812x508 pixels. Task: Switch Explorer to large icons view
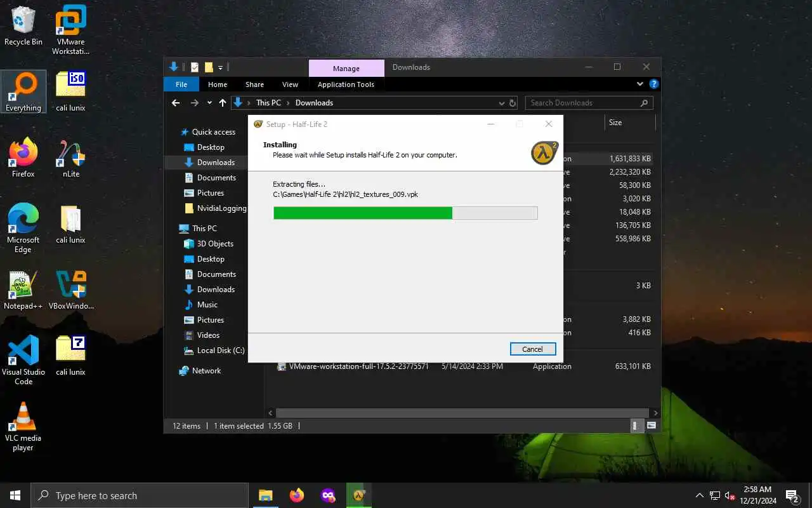click(652, 426)
